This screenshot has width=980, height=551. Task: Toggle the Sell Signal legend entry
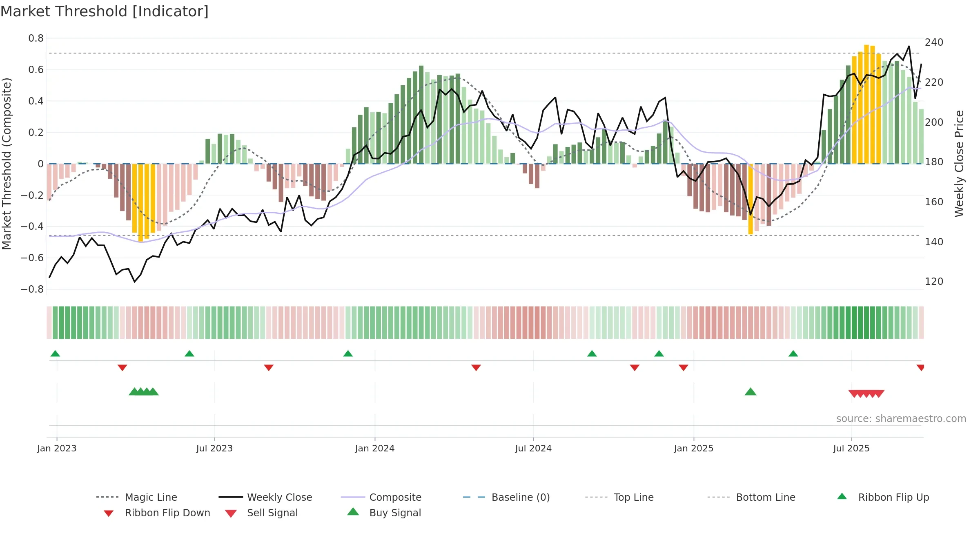point(261,513)
